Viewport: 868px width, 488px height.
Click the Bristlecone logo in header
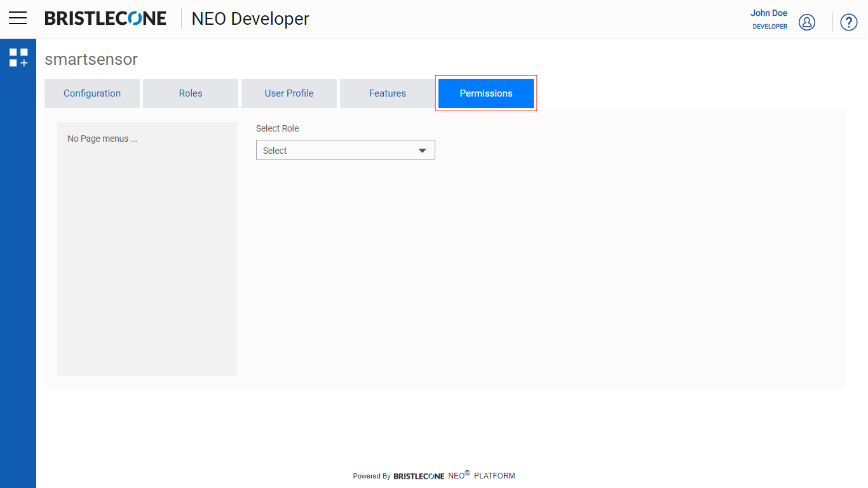coord(105,18)
